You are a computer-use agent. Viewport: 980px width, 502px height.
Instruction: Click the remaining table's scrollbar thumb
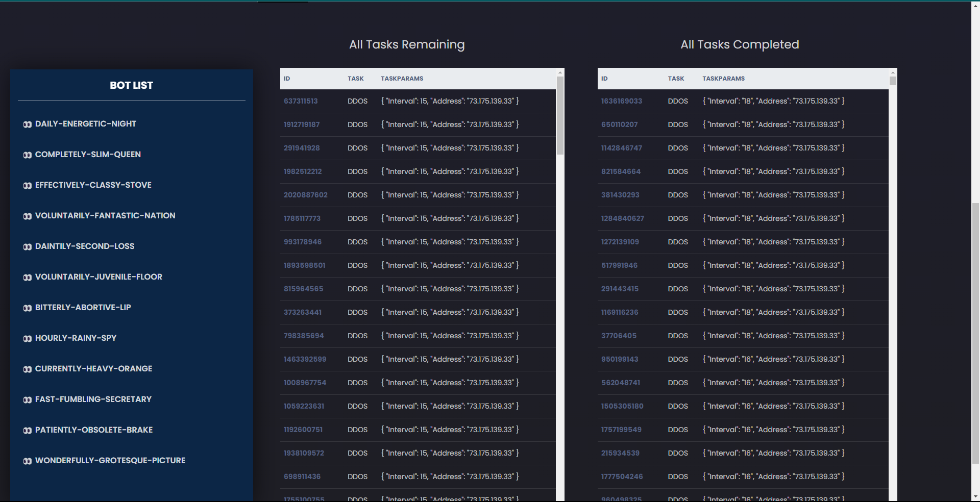click(x=560, y=115)
